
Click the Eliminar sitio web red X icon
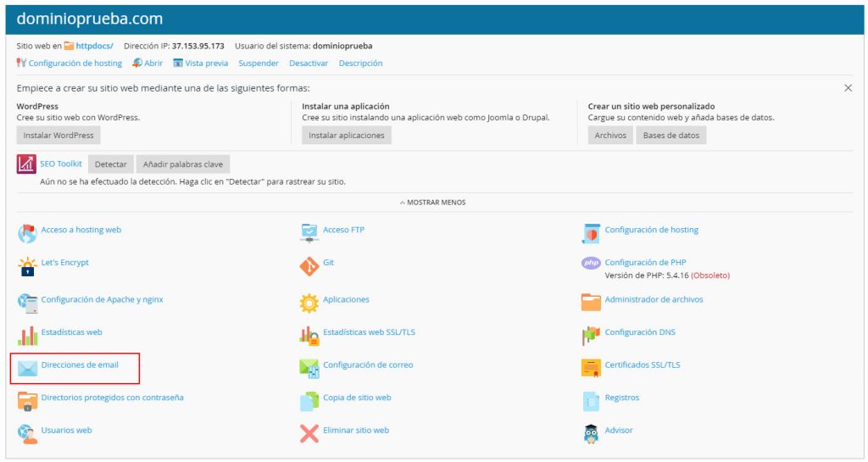pos(309,433)
